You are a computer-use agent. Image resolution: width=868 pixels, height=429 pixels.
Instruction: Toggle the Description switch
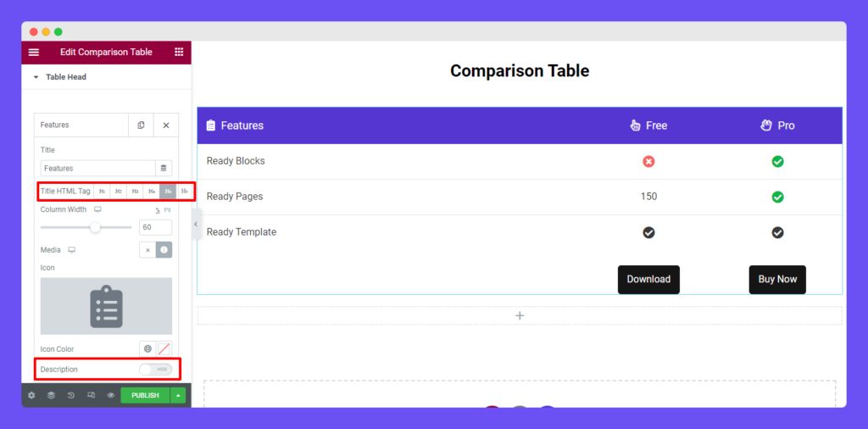click(x=156, y=369)
